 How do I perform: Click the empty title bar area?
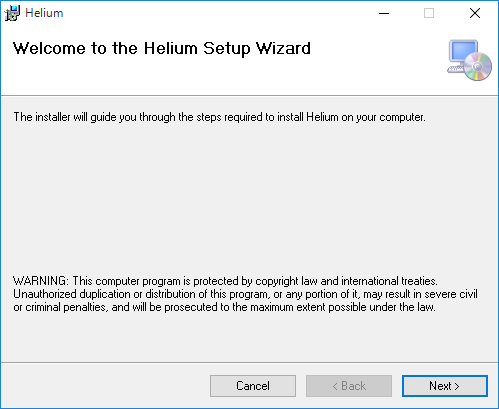click(217, 13)
